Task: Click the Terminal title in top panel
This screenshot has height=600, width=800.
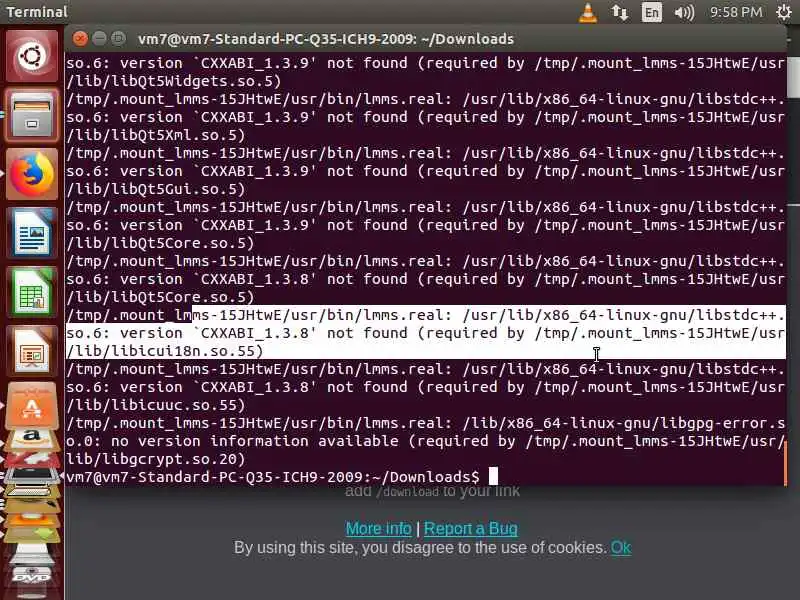Action: click(x=37, y=12)
